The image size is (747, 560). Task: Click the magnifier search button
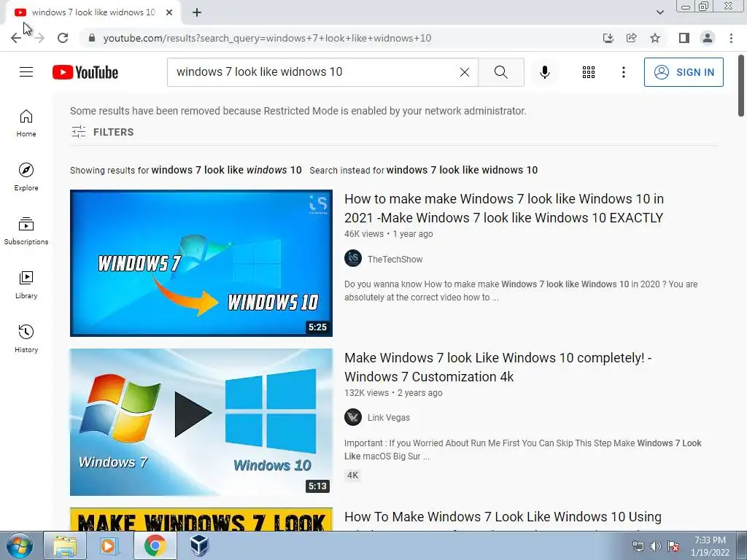(x=500, y=72)
